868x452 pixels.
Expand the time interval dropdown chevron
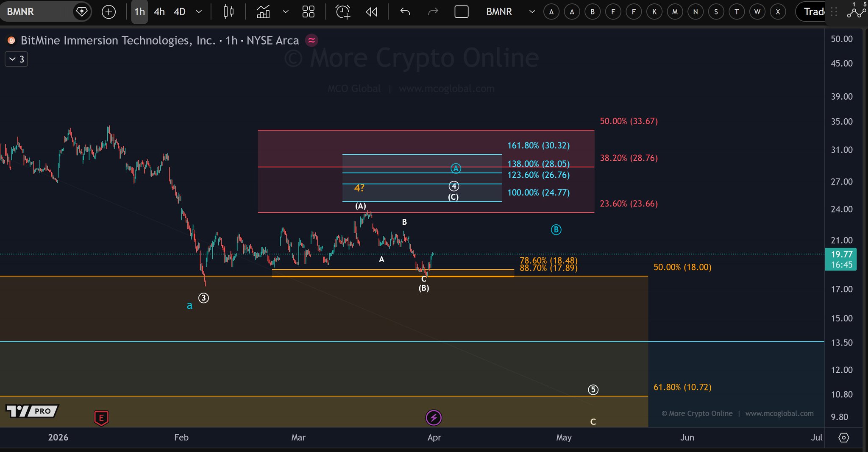click(x=199, y=12)
